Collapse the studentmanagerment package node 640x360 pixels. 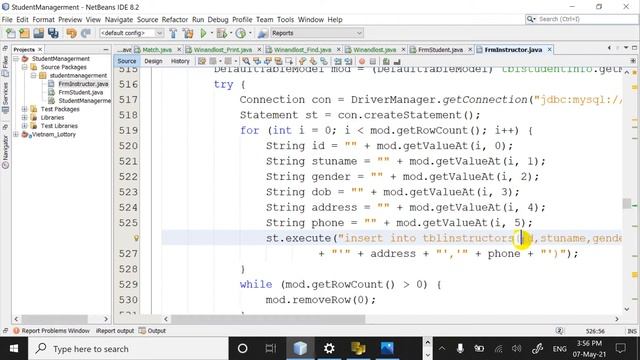33,76
